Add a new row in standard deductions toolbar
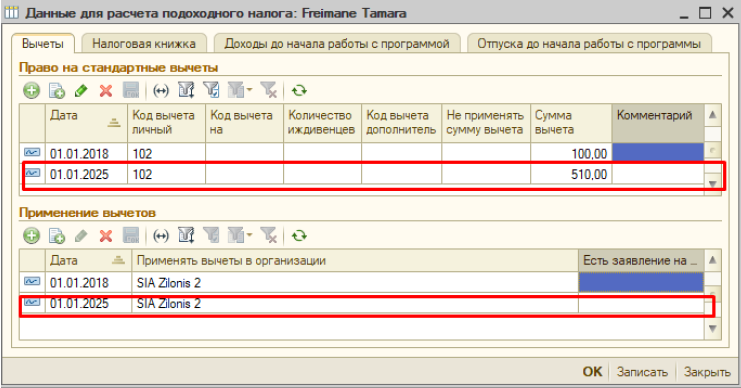The image size is (741, 388). [32, 90]
